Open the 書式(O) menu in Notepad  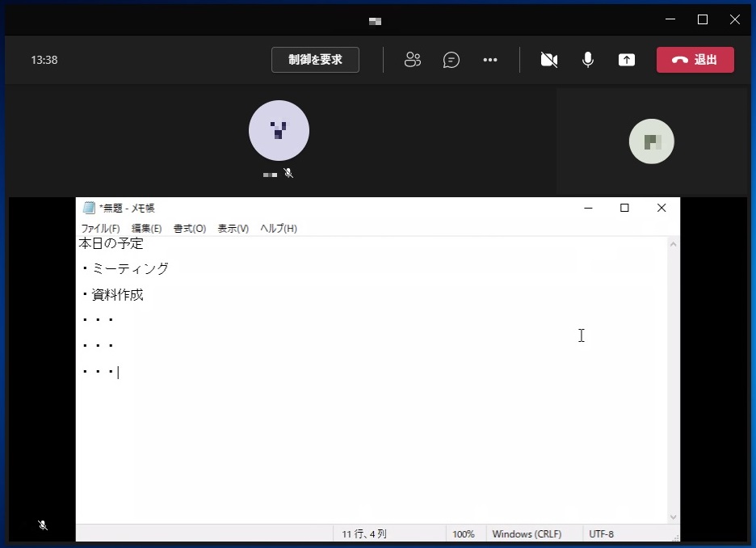[190, 228]
